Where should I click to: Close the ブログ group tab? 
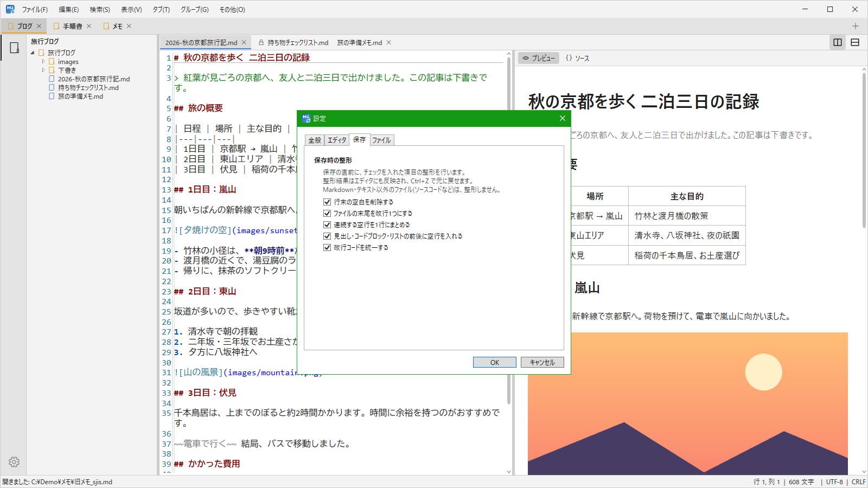click(x=39, y=26)
